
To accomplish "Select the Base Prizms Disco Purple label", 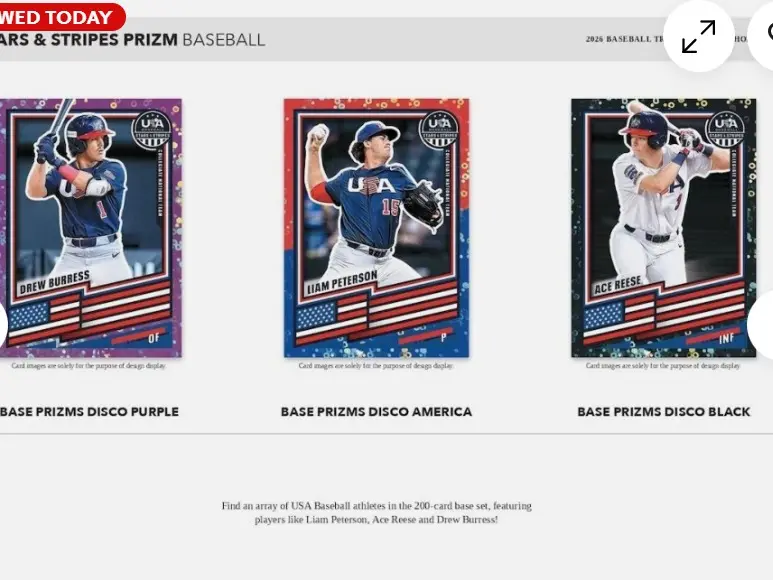I will [x=89, y=411].
